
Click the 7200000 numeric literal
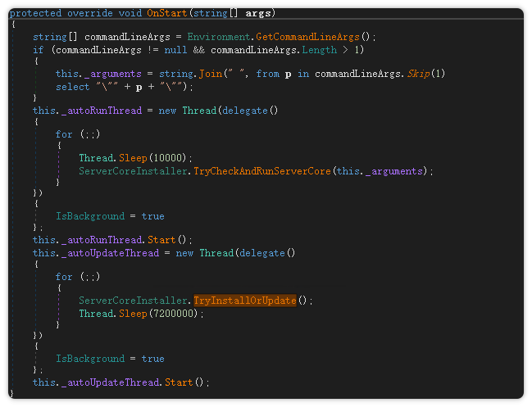click(174, 314)
